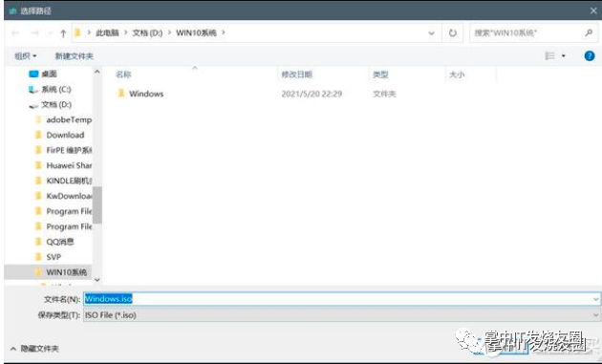Viewport: 602px width, 364px height.
Task: Sort by 类型 column header
Action: (x=380, y=75)
